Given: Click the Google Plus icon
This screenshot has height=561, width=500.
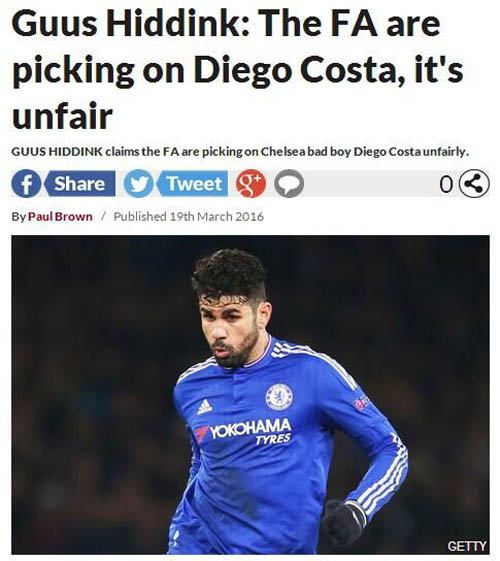Looking at the screenshot, I should coord(251,184).
